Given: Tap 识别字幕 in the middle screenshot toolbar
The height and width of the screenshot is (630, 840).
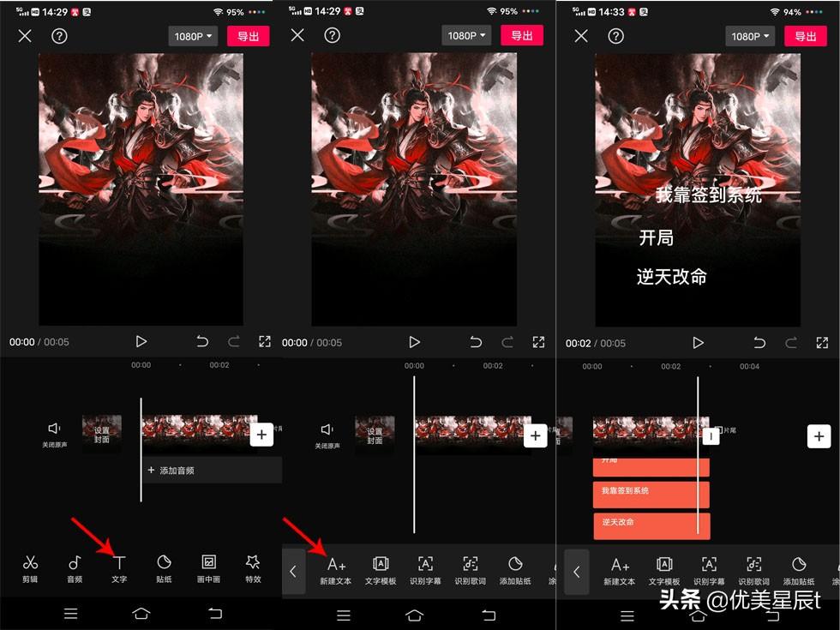Looking at the screenshot, I should coord(425,571).
